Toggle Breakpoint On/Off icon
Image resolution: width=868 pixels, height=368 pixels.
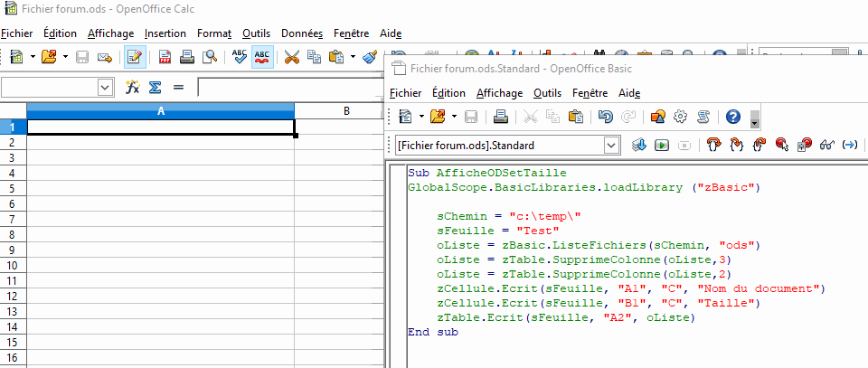tap(781, 145)
